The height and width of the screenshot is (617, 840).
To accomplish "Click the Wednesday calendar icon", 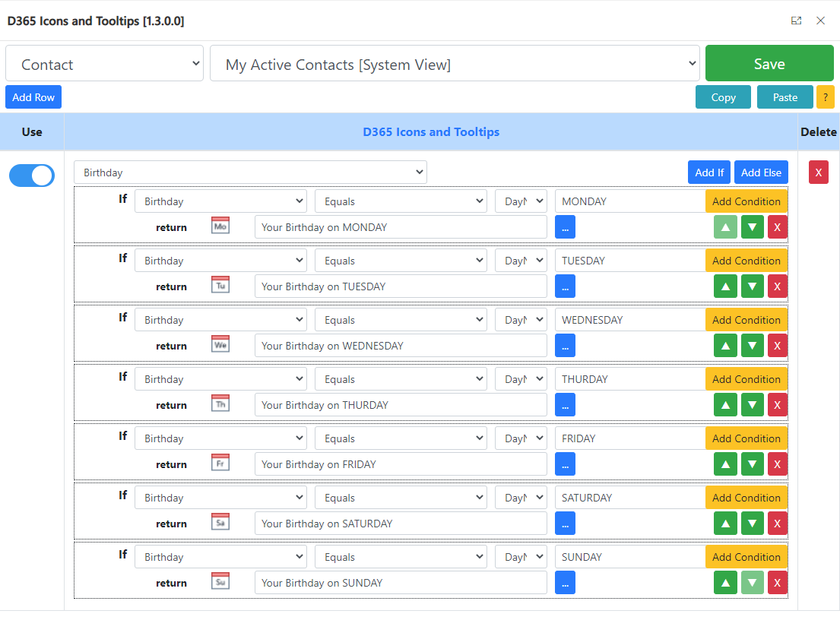I will 220,344.
